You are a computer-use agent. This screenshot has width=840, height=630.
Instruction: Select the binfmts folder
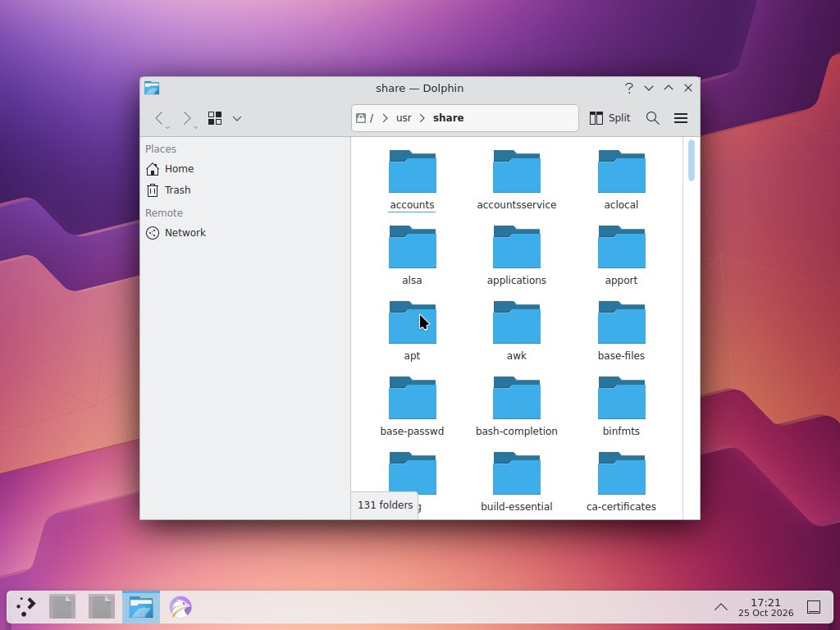click(622, 407)
